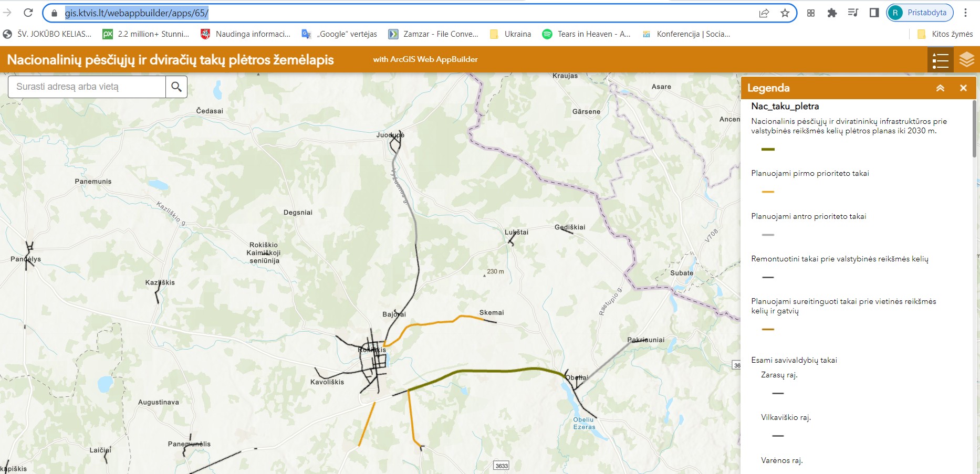Click the Degsniai label on map

[x=298, y=213]
